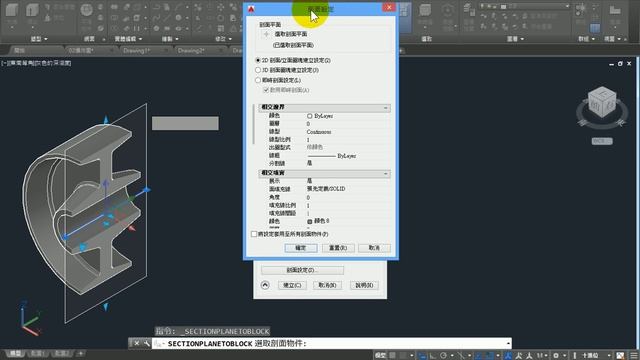The width and height of the screenshot is (640, 360).
Task: Toggle grid display in status bar
Action: 393,356
